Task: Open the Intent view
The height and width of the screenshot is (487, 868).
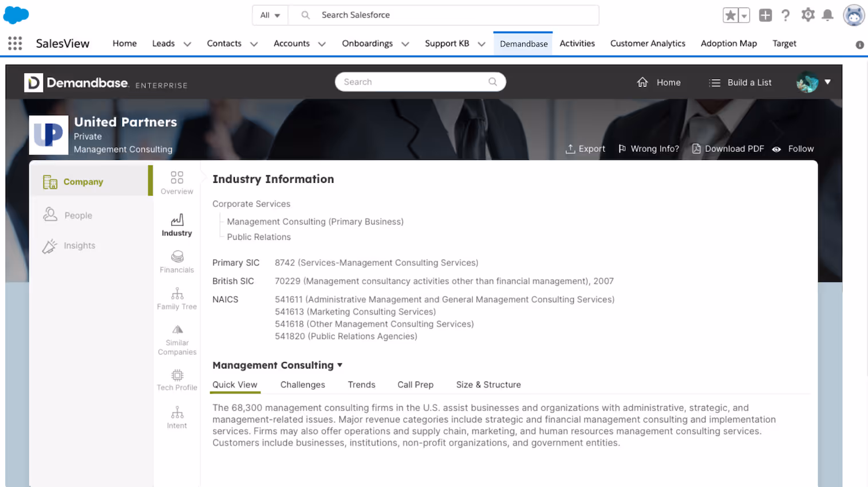Action: 177,418
